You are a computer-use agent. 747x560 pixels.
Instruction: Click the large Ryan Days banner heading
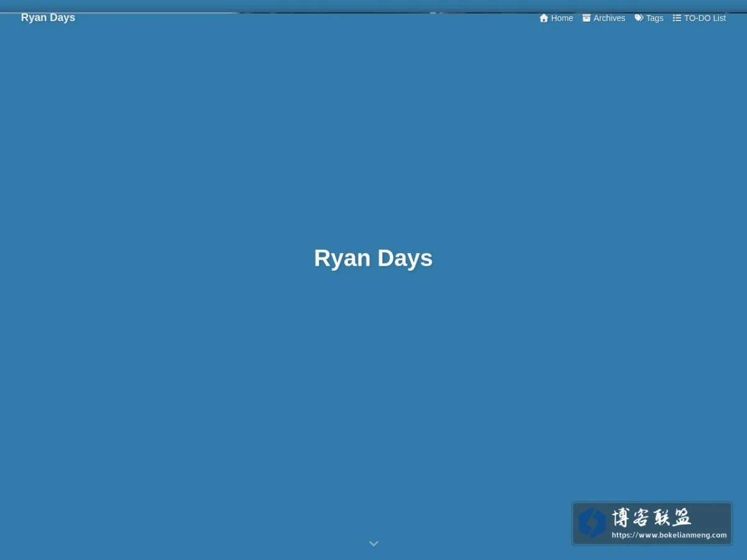tap(374, 258)
